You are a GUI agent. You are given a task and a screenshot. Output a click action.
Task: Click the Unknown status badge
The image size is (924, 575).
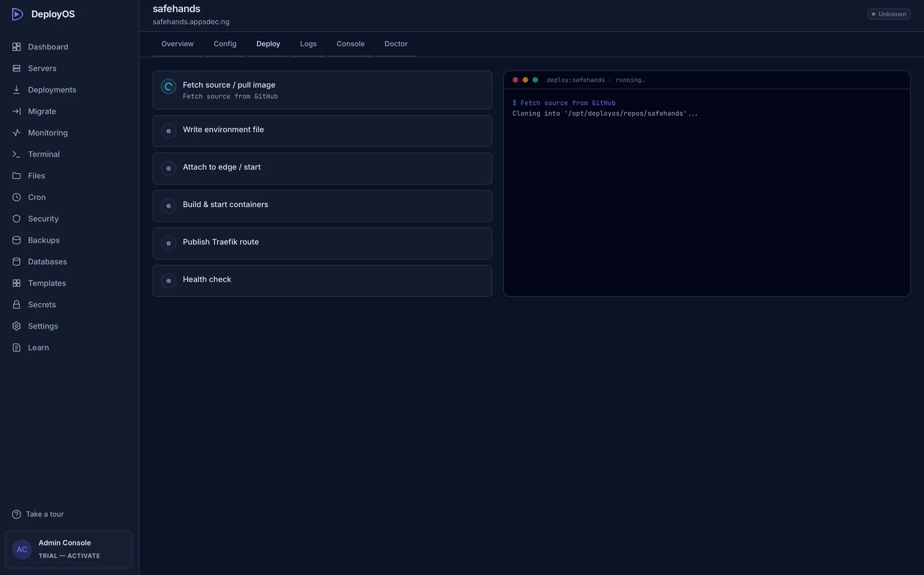click(889, 14)
